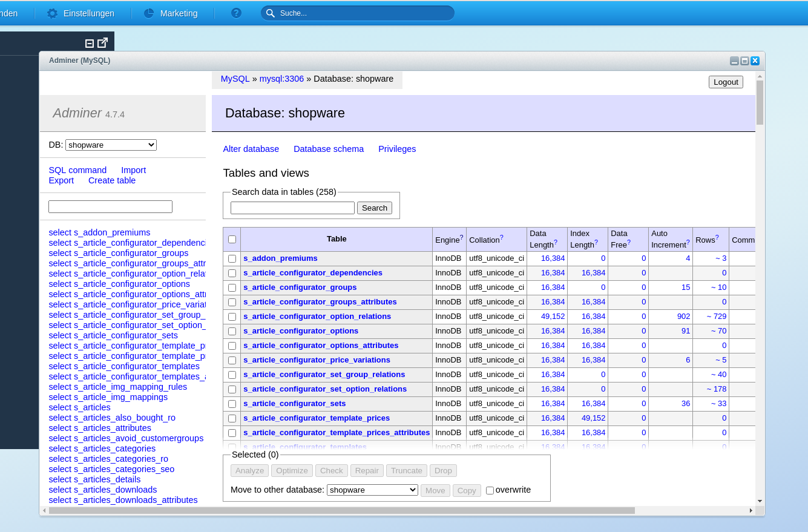Check the s_article_configurator_sets checkbox

[232, 404]
